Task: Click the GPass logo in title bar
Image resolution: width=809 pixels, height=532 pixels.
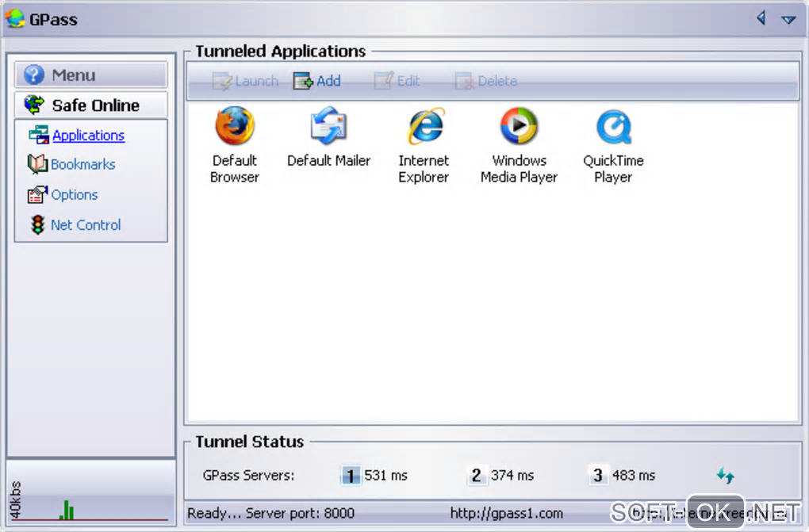Action: coord(15,18)
